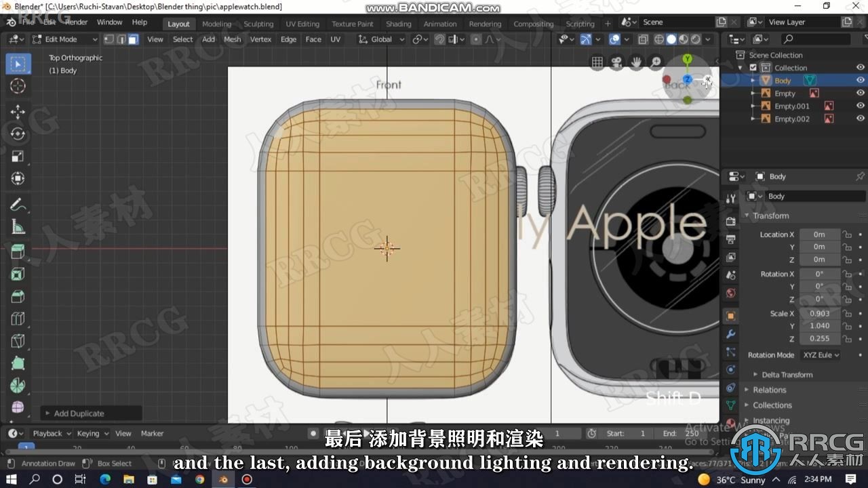The width and height of the screenshot is (868, 488).
Task: Select the Extrude Region tool
Action: click(x=18, y=252)
